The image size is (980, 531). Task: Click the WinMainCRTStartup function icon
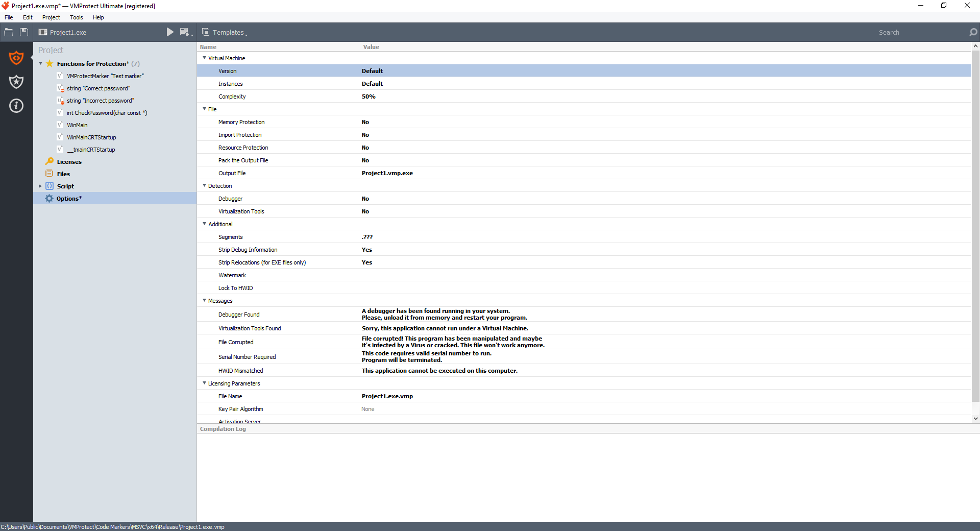pos(60,137)
